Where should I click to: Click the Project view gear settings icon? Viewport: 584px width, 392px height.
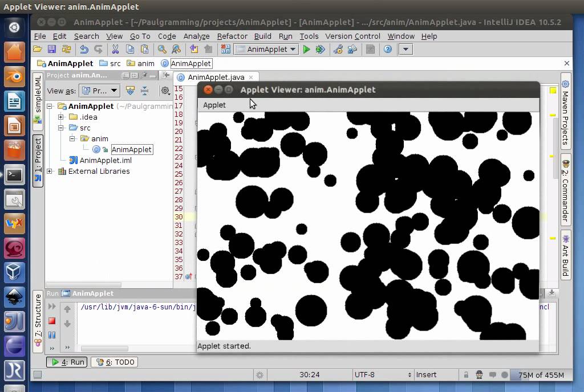[165, 91]
